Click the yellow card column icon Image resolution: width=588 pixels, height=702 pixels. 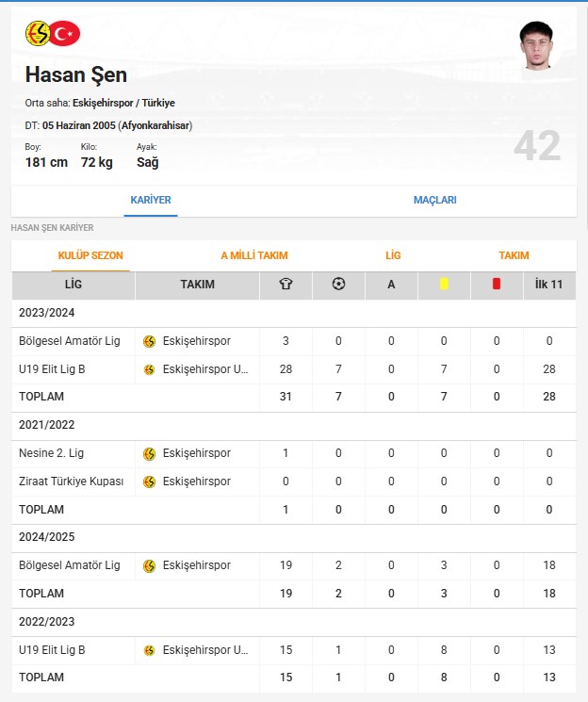[x=444, y=284]
